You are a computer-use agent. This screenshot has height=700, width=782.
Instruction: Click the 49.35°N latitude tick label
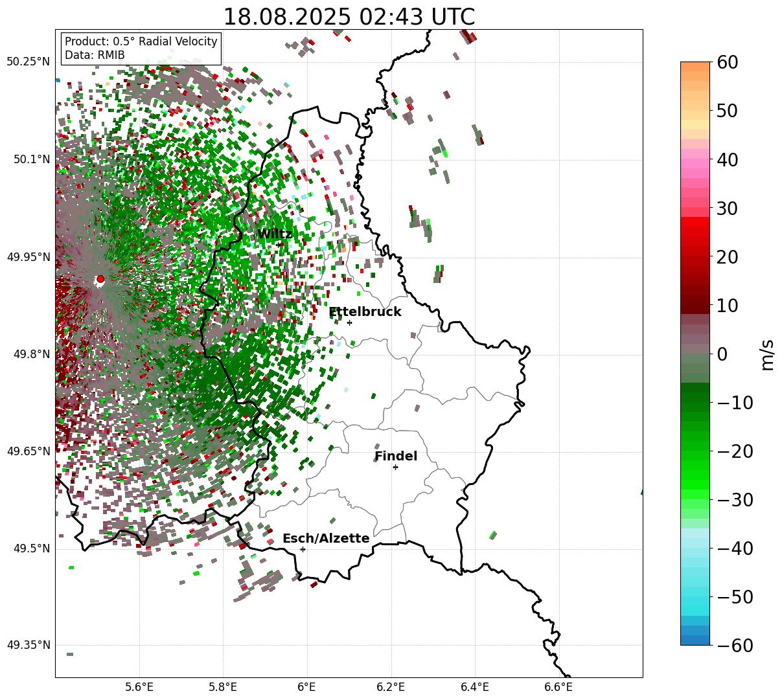point(28,645)
